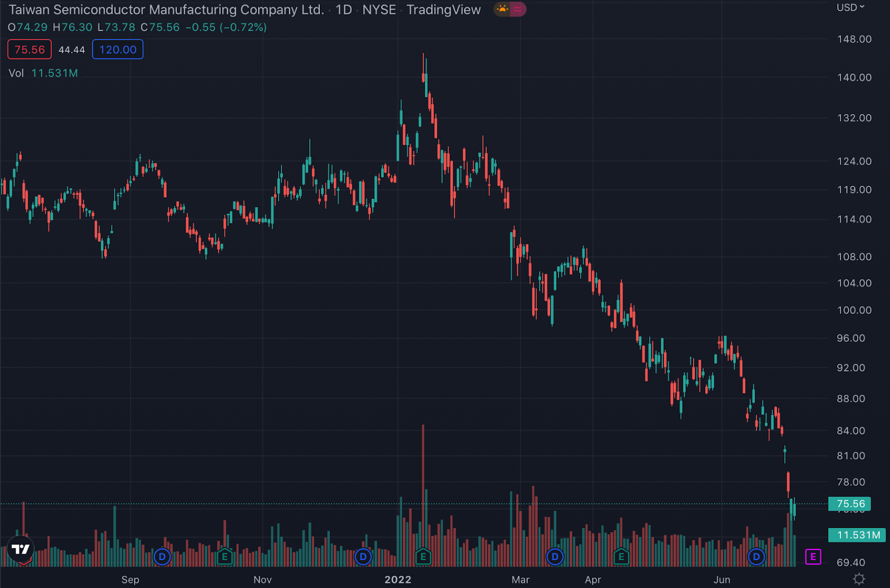The image size is (890, 588).
Task: Click the current price 75.56 axis label
Action: click(849, 503)
